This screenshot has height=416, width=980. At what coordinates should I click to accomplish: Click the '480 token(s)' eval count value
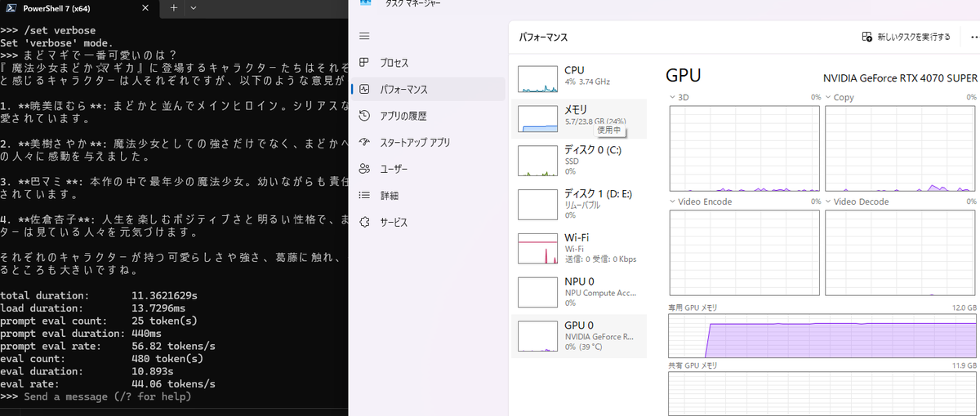[x=167, y=359]
